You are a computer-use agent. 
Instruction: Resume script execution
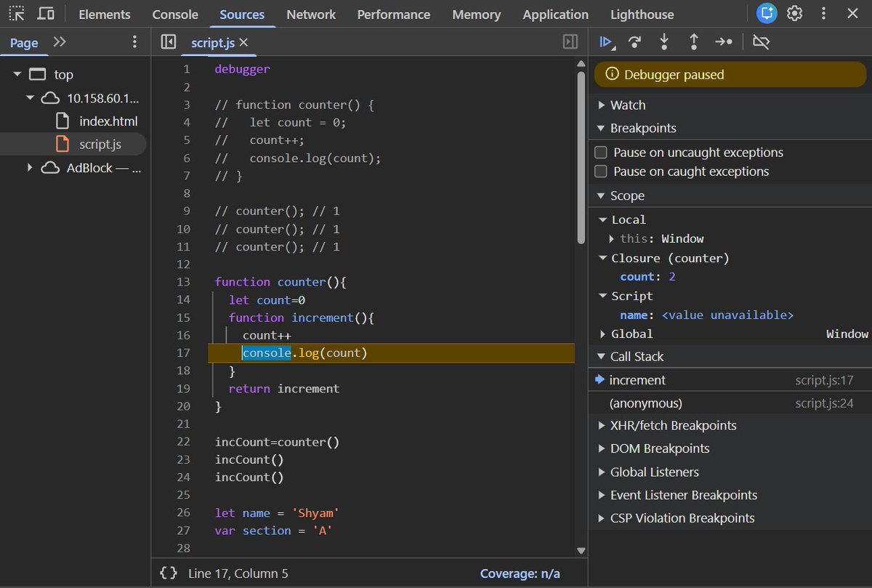[605, 42]
